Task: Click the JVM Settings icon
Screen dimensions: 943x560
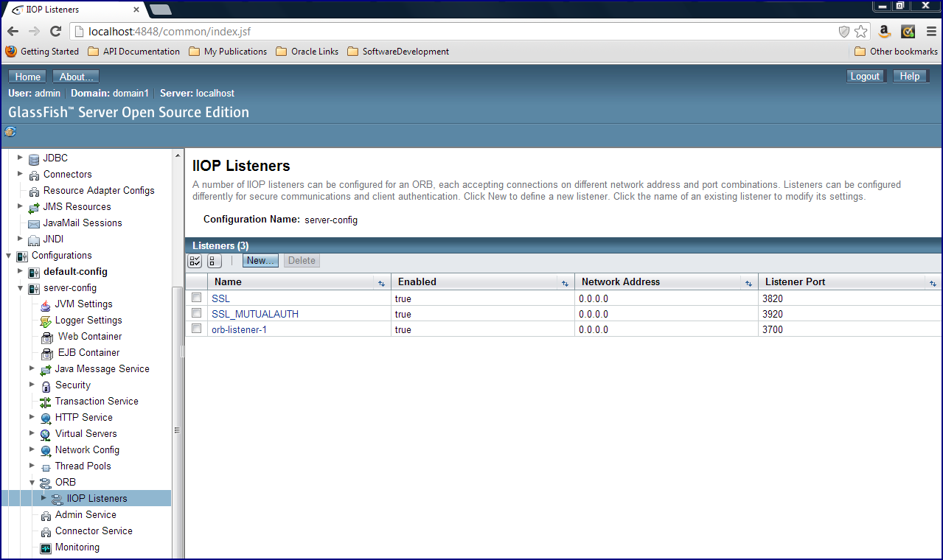Action: (46, 304)
